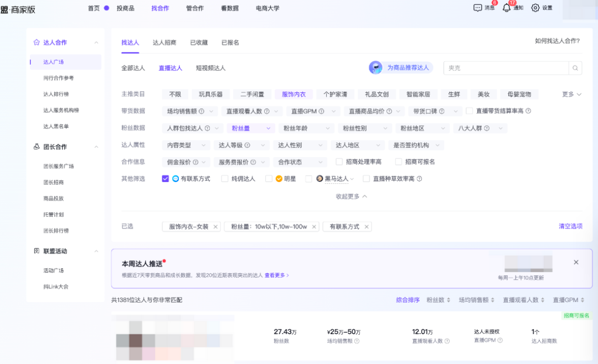Click the 达人合作 sidebar section icon
Image resolution: width=598 pixels, height=364 pixels.
37,42
